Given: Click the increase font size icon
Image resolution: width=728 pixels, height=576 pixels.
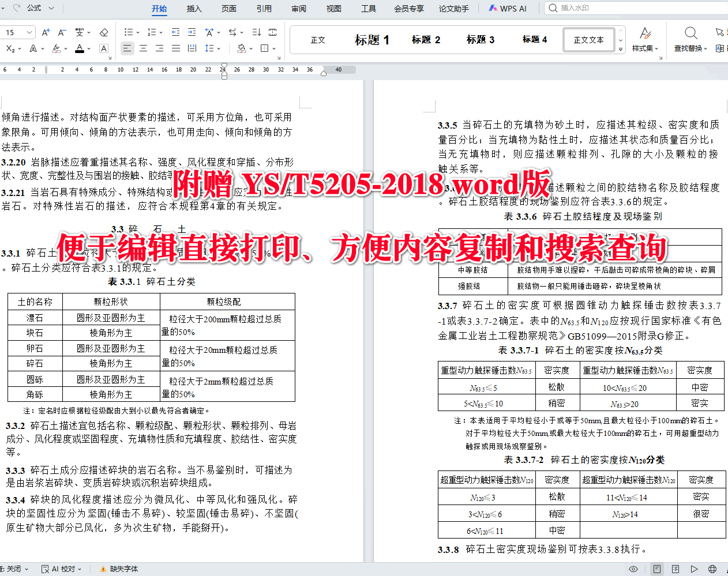Looking at the screenshot, I should (x=46, y=32).
